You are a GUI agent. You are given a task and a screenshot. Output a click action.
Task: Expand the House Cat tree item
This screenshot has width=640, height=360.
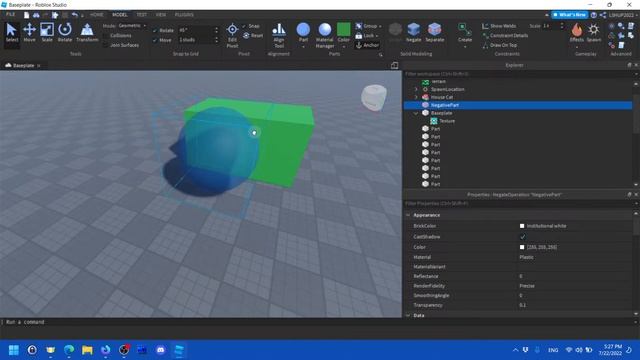coord(416,97)
